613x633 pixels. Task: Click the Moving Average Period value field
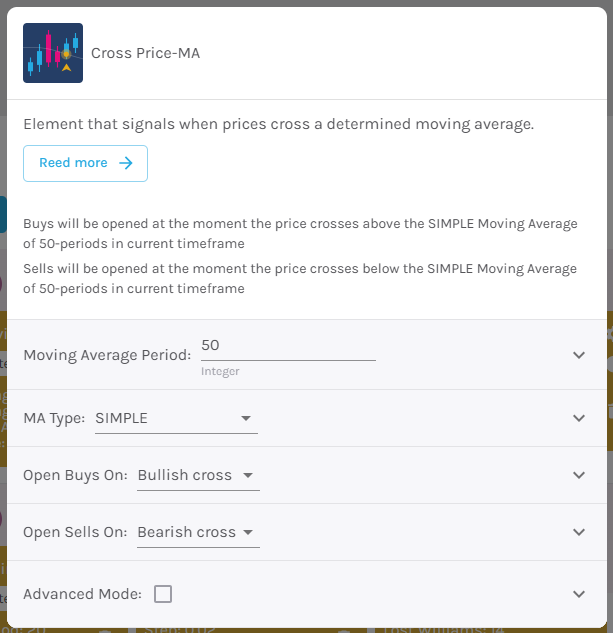click(288, 348)
